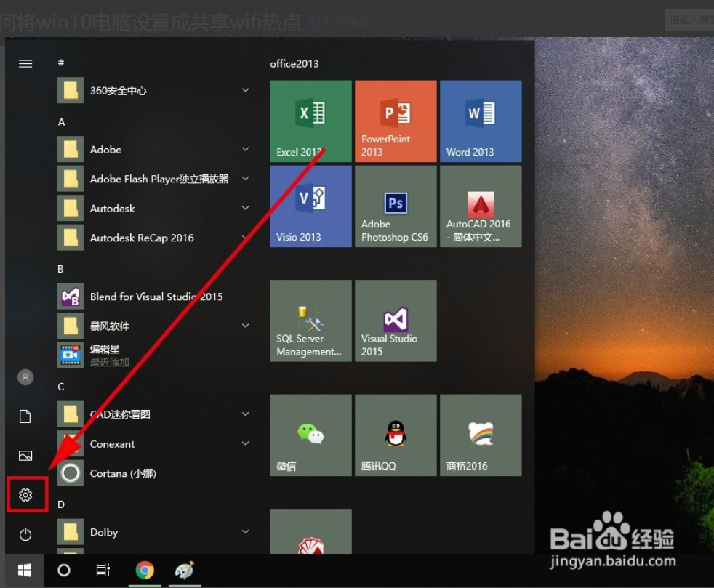Open Blend for Visual Studio 2015
The width and height of the screenshot is (714, 588).
tap(155, 297)
